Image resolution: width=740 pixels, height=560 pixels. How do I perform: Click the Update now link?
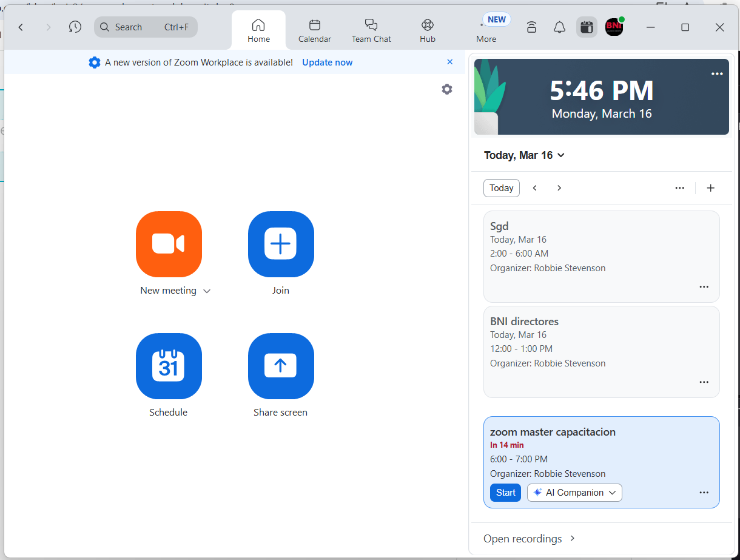(x=327, y=62)
